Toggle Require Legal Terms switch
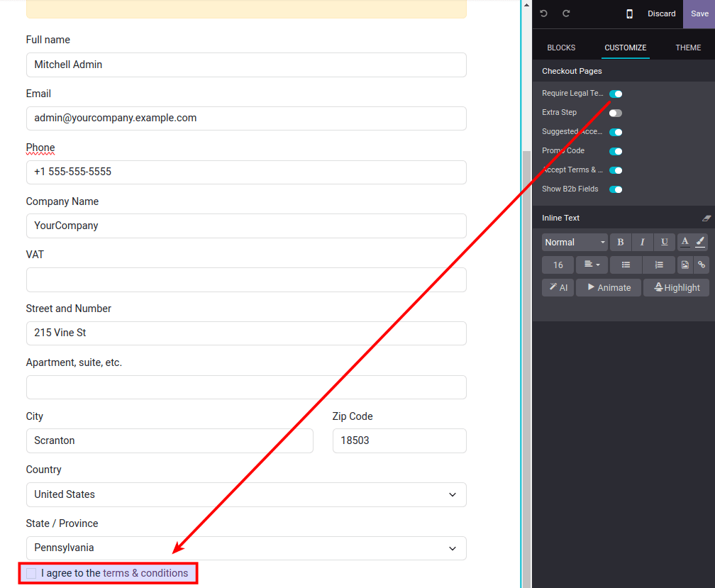Screen dimensions: 715x588 (x=616, y=94)
